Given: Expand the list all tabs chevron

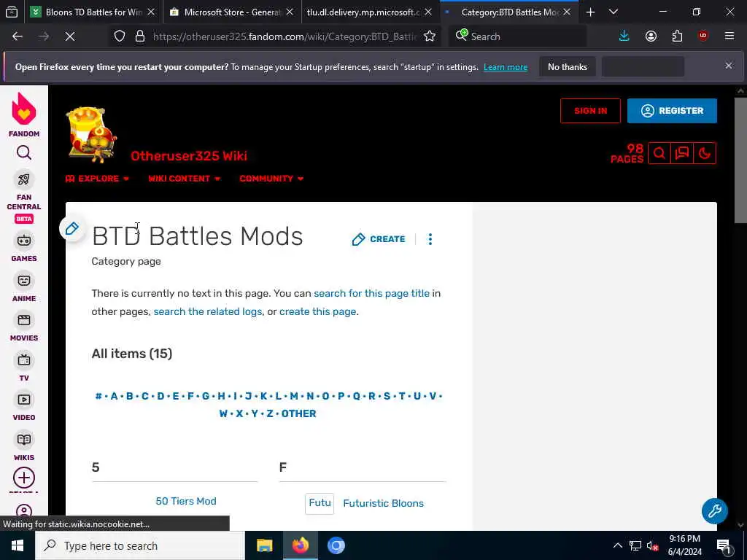Looking at the screenshot, I should (x=614, y=12).
